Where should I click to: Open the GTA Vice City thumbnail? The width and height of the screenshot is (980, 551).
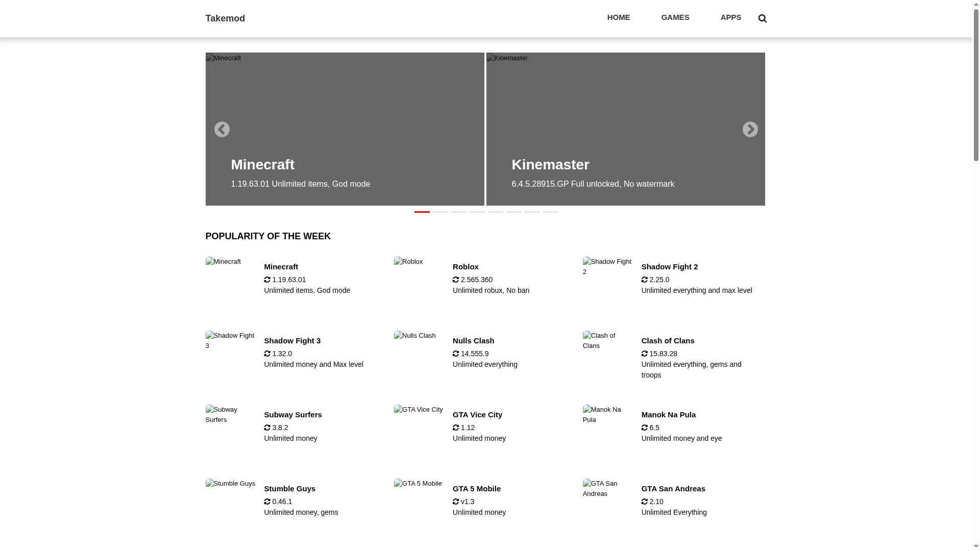coord(420,430)
